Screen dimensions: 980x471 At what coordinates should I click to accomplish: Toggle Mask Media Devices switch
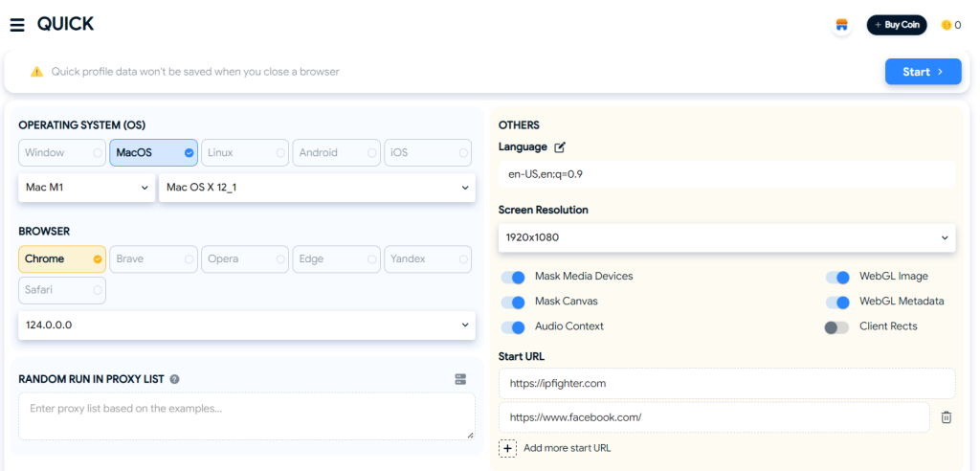(514, 277)
